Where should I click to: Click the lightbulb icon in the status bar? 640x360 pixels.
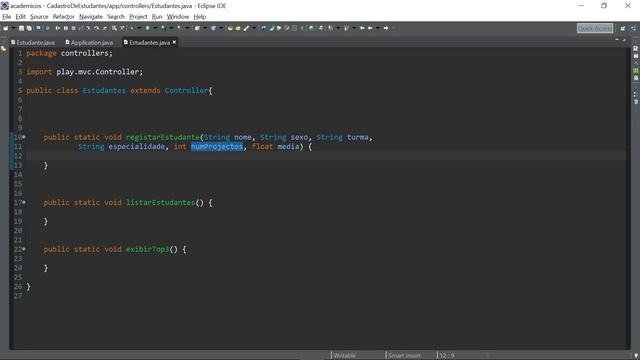click(636, 356)
